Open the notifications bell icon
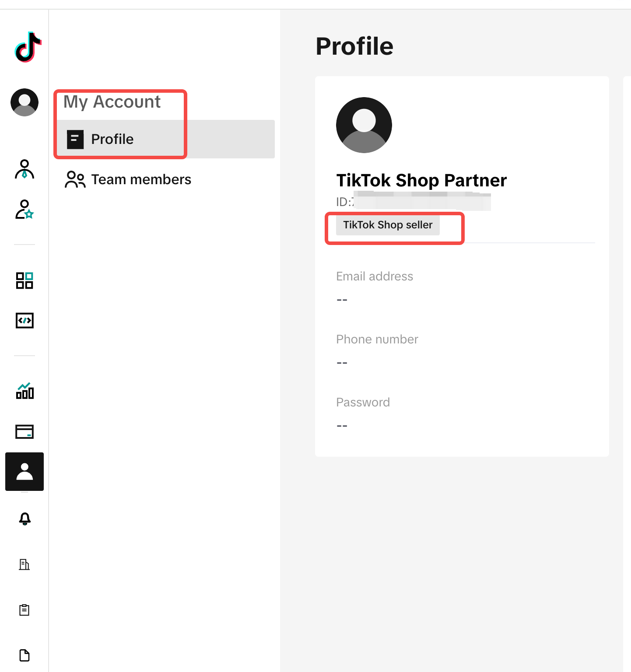This screenshot has height=672, width=631. point(25,519)
